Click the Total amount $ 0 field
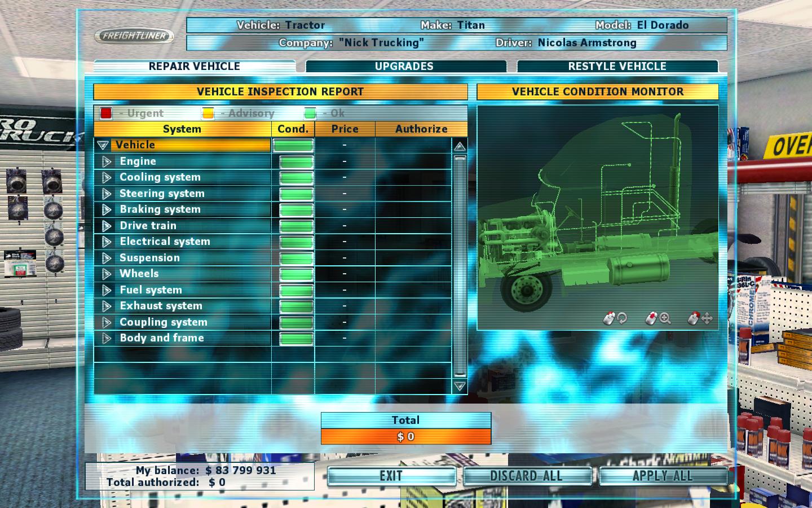 406,436
